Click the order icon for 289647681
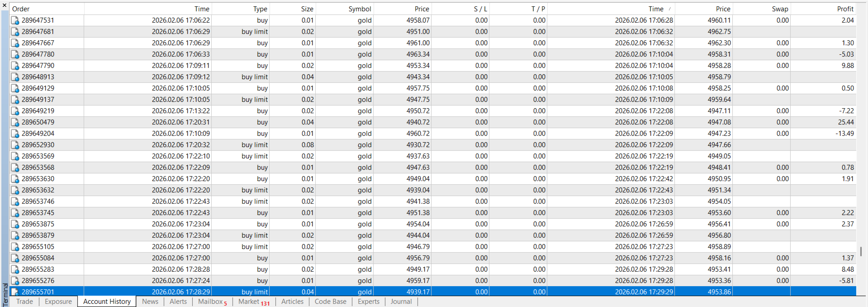This screenshot has height=307, width=868. point(15,32)
